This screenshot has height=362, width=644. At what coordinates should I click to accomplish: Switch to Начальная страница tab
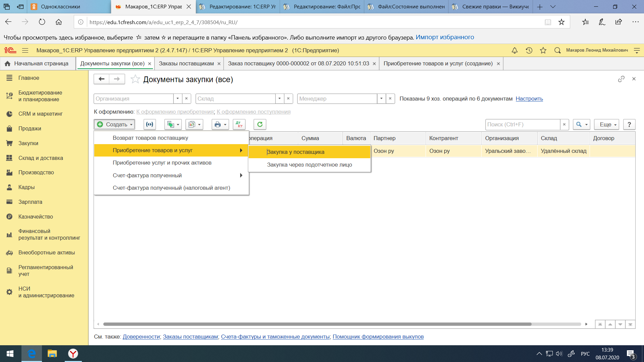tap(37, 63)
